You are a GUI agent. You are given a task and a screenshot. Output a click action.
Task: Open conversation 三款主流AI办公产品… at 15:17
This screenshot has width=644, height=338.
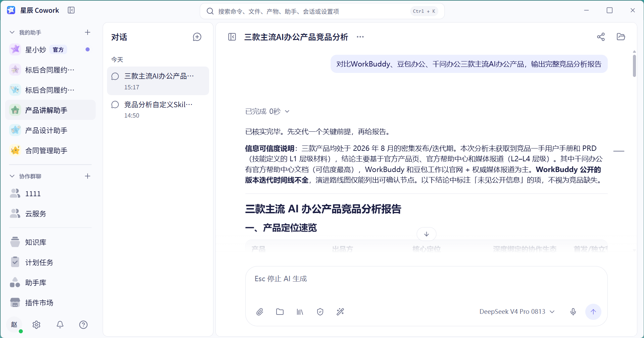(x=158, y=81)
